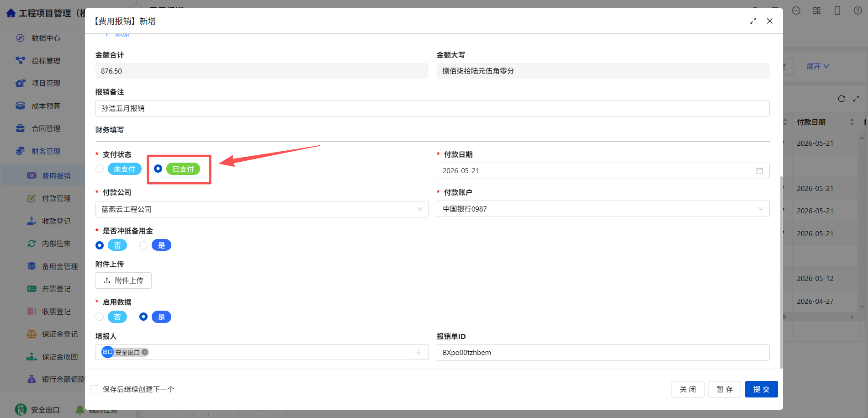
Task: Click the home icon beside 工程项目管理
Action: coord(11,13)
